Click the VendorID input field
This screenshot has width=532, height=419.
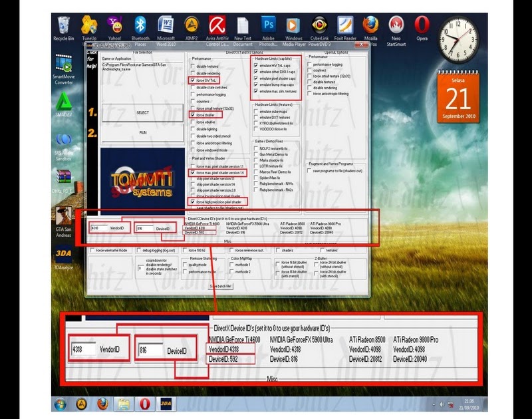click(98, 228)
